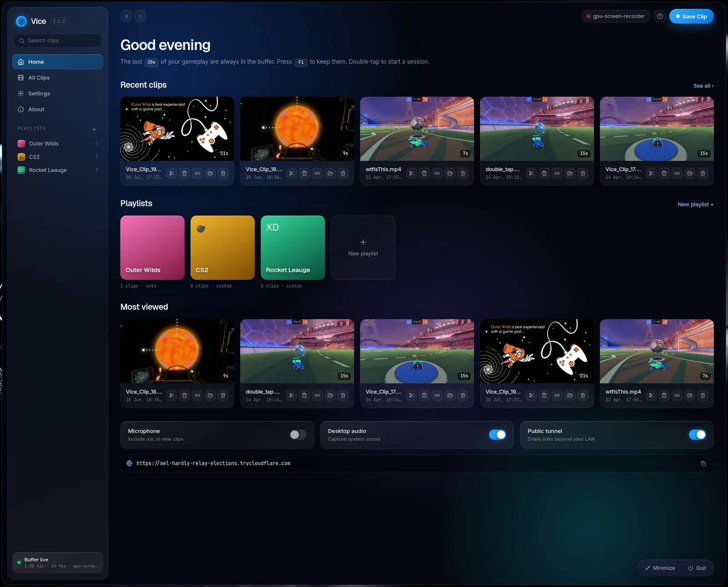Screen dimensions: 728x587
Task: Delete Vice_Clip_19 in Most viewed
Action: click(x=583, y=396)
